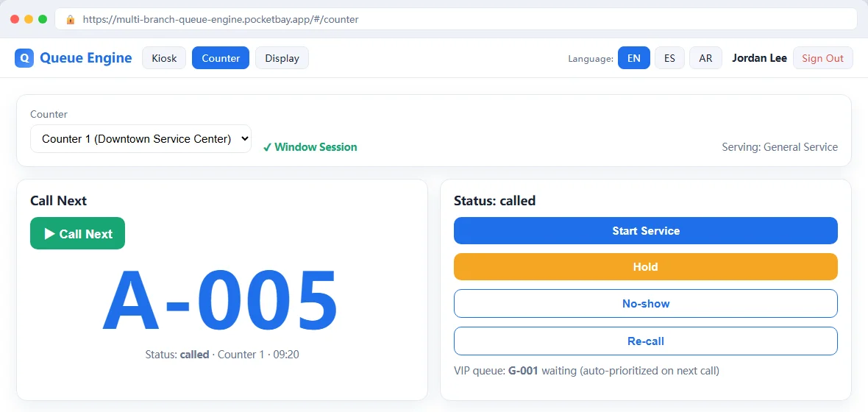
Task: Click the large A-005 ticket number
Action: [x=221, y=301]
